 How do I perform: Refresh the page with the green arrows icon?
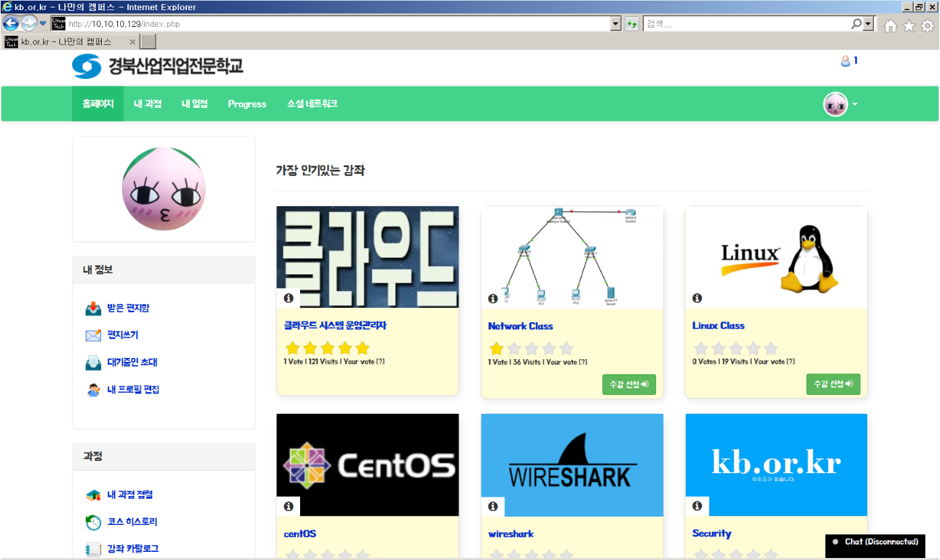click(x=632, y=24)
